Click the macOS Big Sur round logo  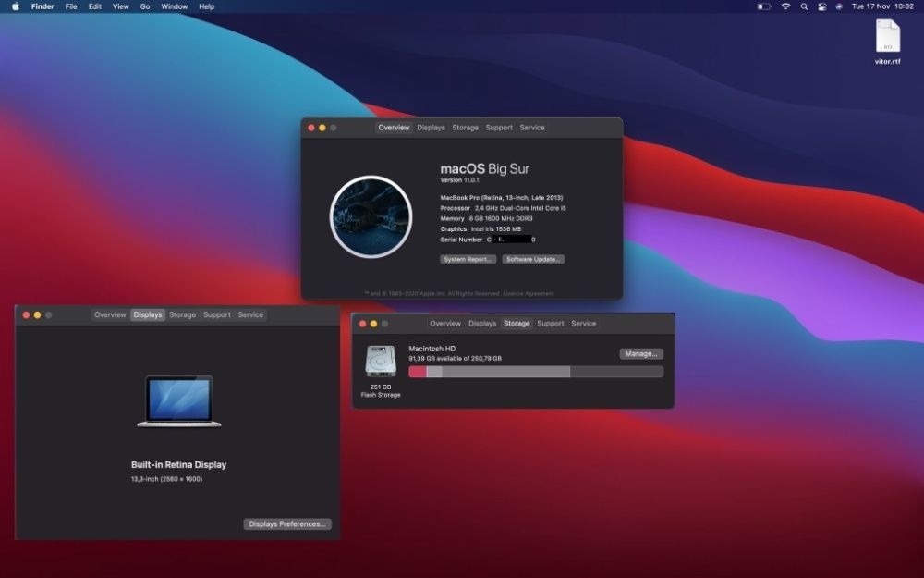click(x=371, y=216)
